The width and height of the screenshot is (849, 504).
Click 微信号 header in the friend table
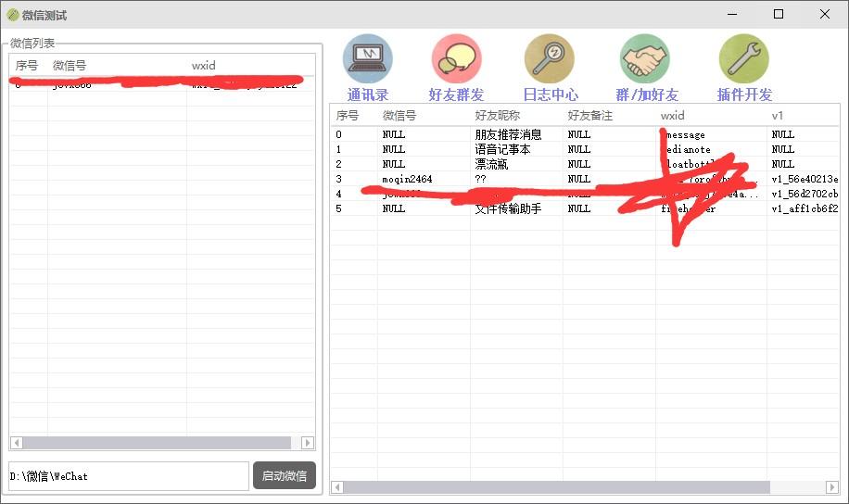click(x=399, y=115)
